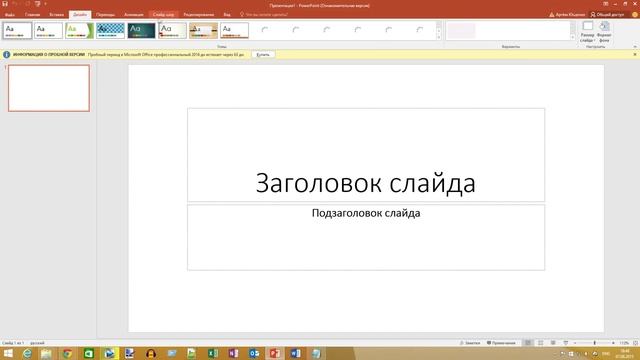The width and height of the screenshot is (640, 360).
Task: Collapse the ribbon with the arrow
Action: pyautogui.click(x=635, y=47)
